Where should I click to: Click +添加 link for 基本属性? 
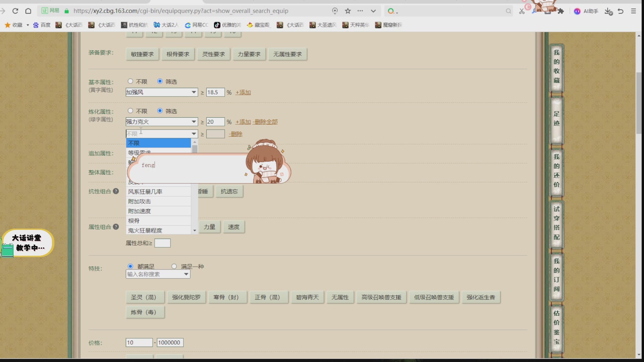click(243, 93)
